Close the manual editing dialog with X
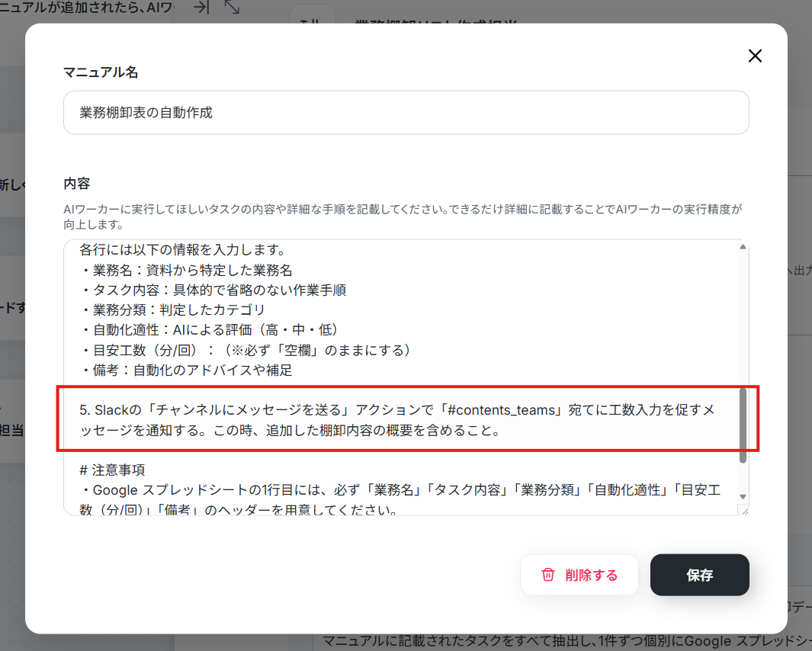The image size is (812, 651). coord(755,56)
